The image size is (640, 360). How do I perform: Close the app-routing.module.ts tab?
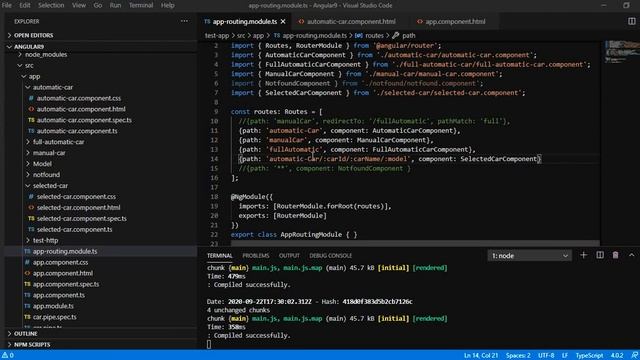(x=283, y=22)
